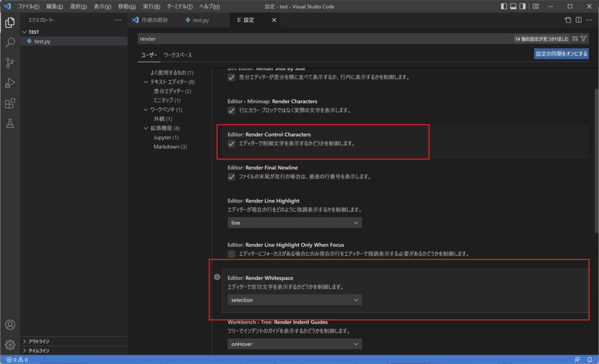Open the Run and Debug view
599x364 pixels.
tap(10, 83)
